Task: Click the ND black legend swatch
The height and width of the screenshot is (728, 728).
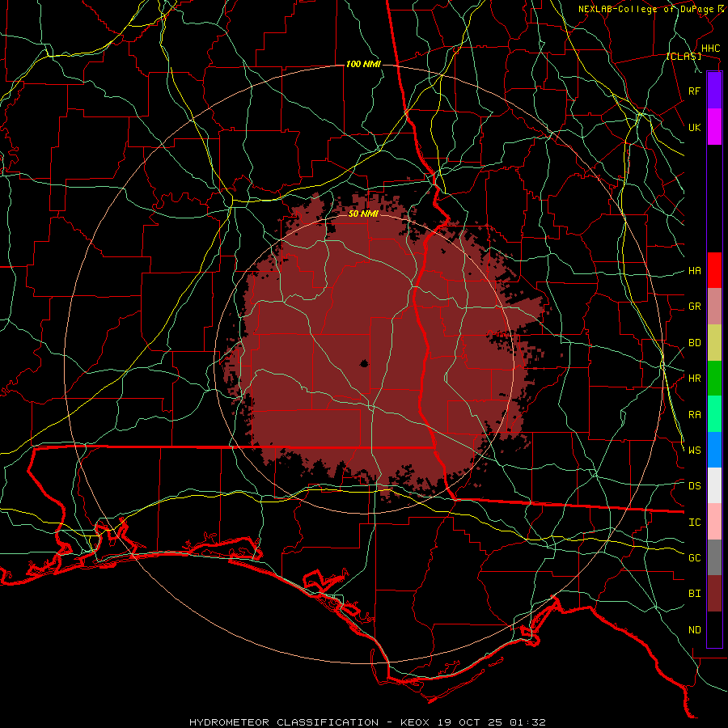Action: 714,629
